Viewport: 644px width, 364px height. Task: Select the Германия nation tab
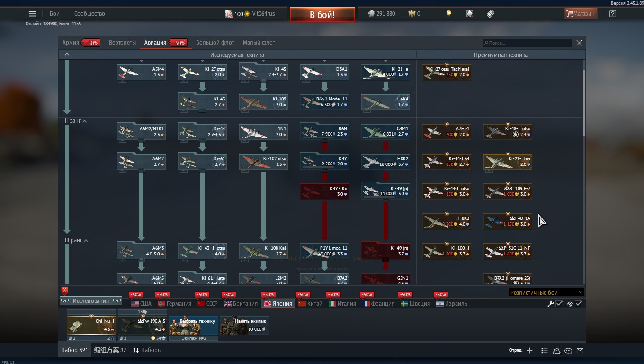tap(174, 304)
